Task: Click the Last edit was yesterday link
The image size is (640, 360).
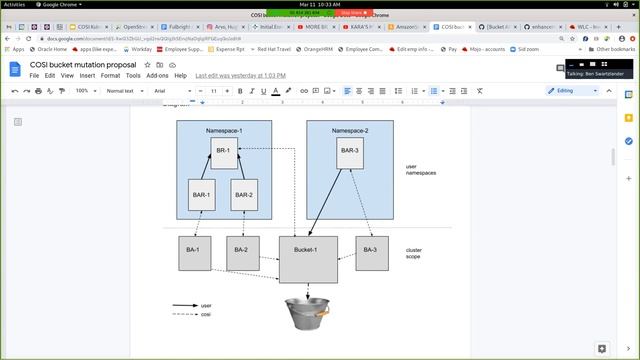Action: (240, 76)
